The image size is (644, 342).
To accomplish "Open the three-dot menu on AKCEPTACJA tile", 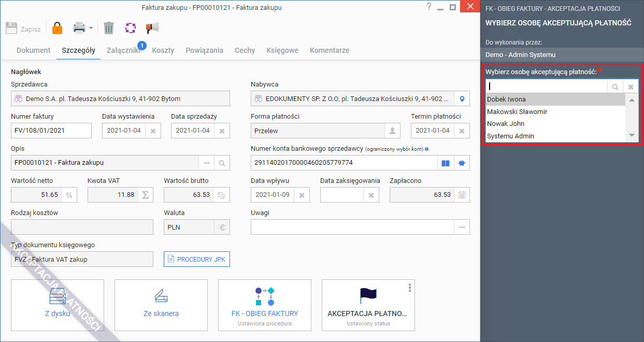I will (x=410, y=288).
